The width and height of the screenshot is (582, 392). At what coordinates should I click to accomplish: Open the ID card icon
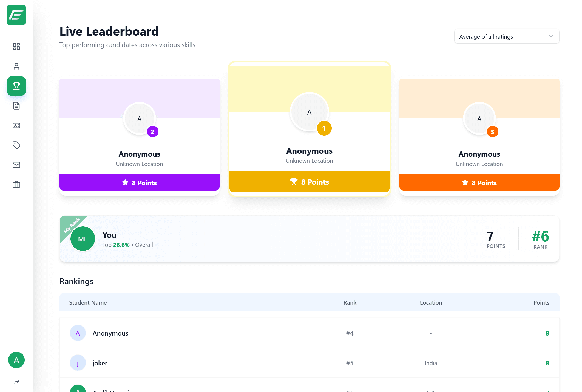pyautogui.click(x=16, y=125)
